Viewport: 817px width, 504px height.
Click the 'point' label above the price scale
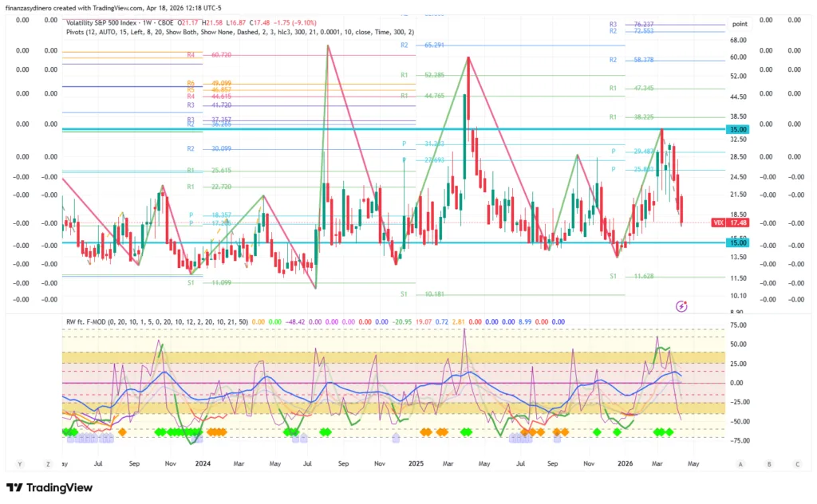[740, 25]
